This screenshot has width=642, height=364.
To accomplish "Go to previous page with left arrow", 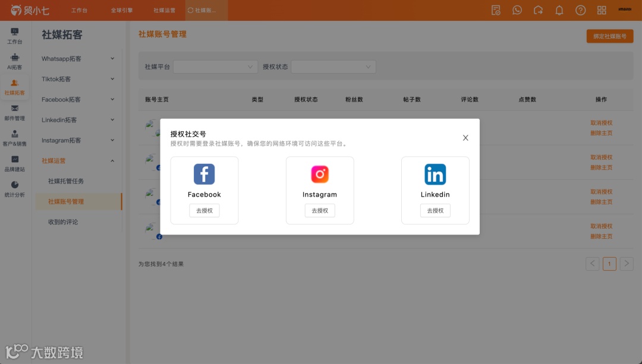I will 593,264.
